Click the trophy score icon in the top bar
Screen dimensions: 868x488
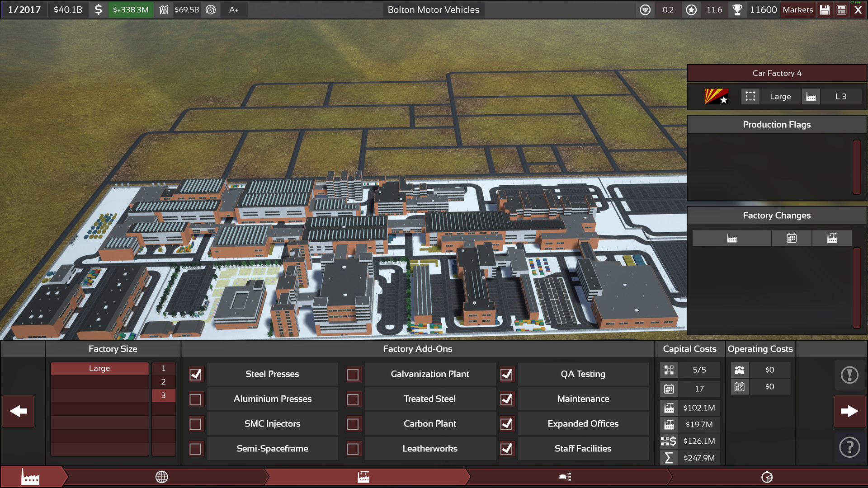[738, 9]
